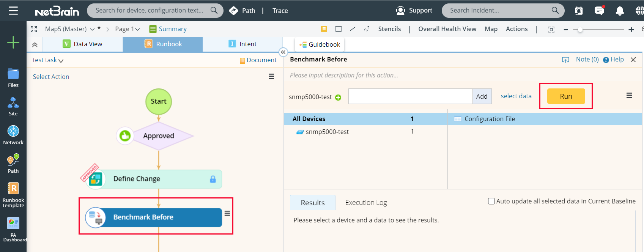Select the line drawing tool

pyautogui.click(x=353, y=29)
